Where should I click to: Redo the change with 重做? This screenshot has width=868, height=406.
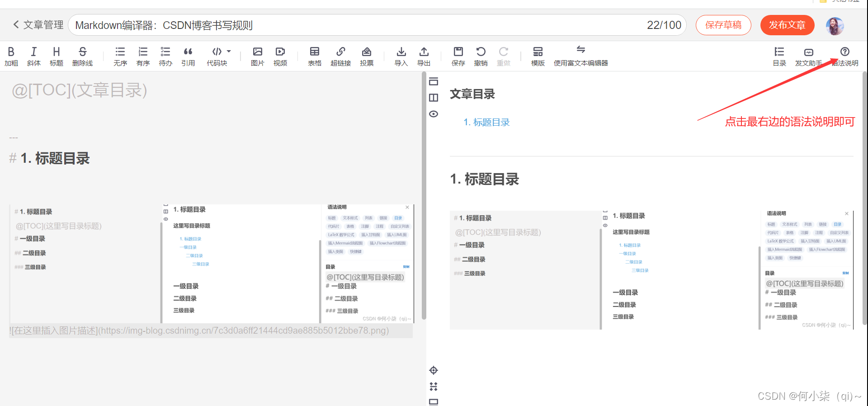504,57
